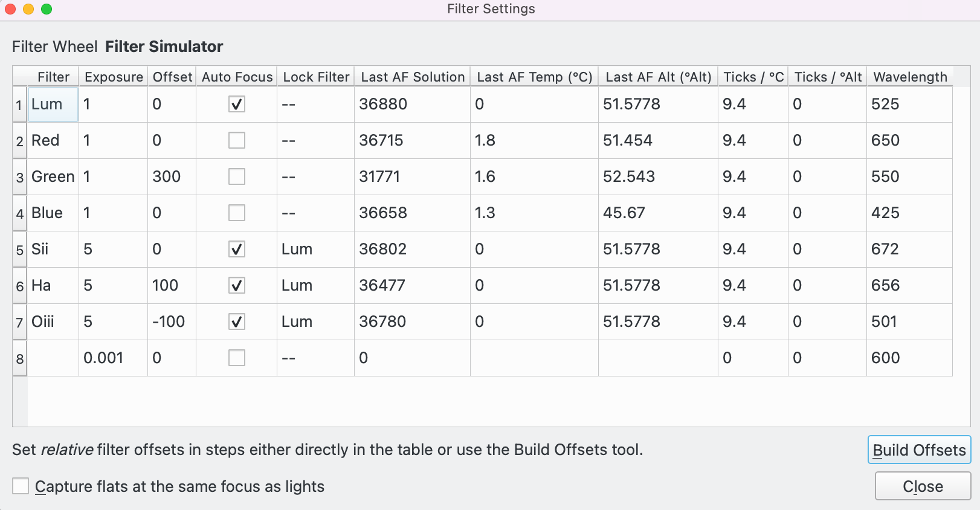Click the Build Offsets button
The image size is (980, 510).
[x=918, y=450]
